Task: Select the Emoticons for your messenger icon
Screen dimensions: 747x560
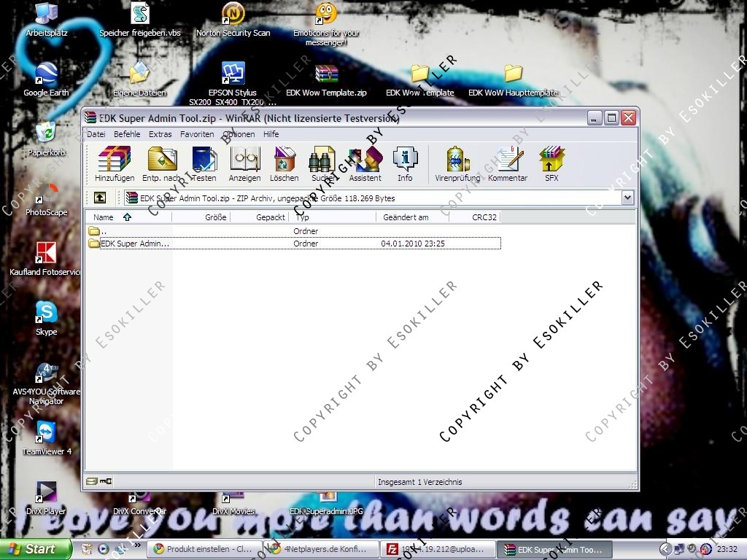Action: 326,24
